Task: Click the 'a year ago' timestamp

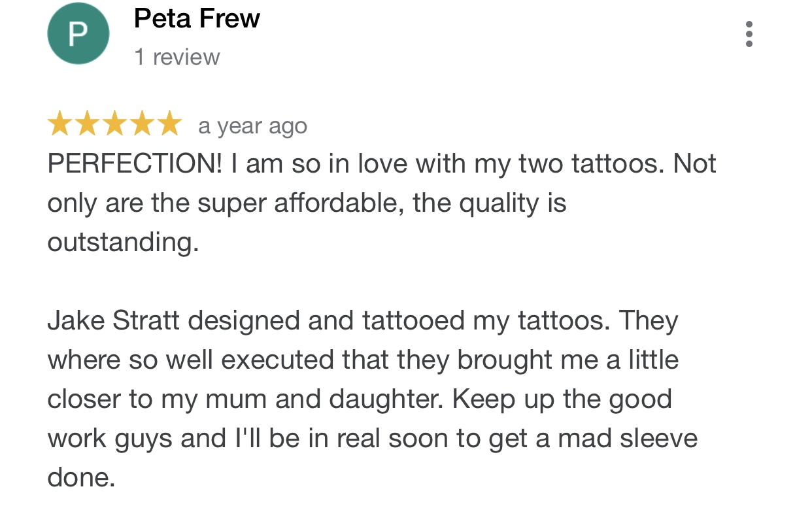Action: (x=252, y=126)
